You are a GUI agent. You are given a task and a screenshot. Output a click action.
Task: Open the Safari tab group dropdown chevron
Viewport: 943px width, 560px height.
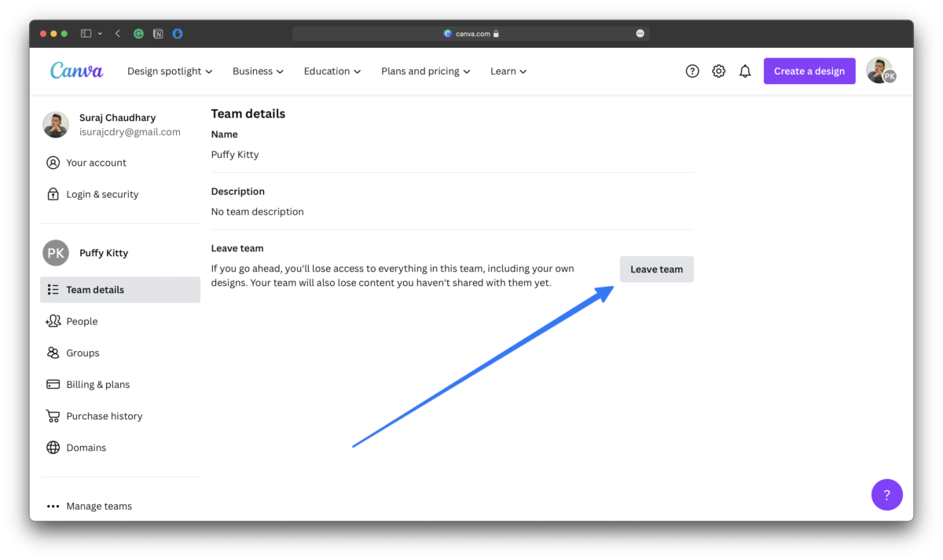(100, 34)
